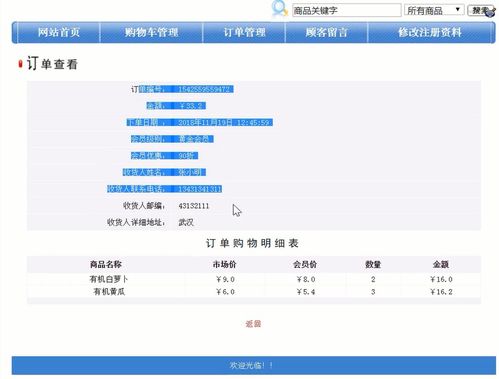Click the 会员价 column header
Image resolution: width=499 pixels, height=379 pixels.
305,264
